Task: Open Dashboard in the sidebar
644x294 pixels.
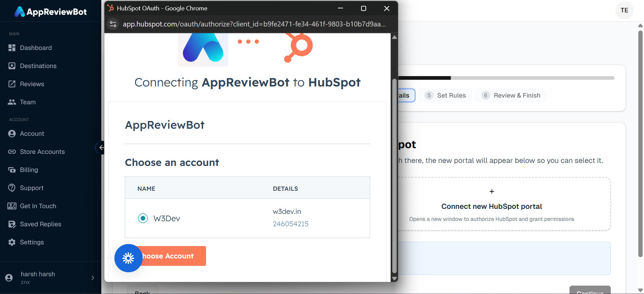Action: coord(36,48)
